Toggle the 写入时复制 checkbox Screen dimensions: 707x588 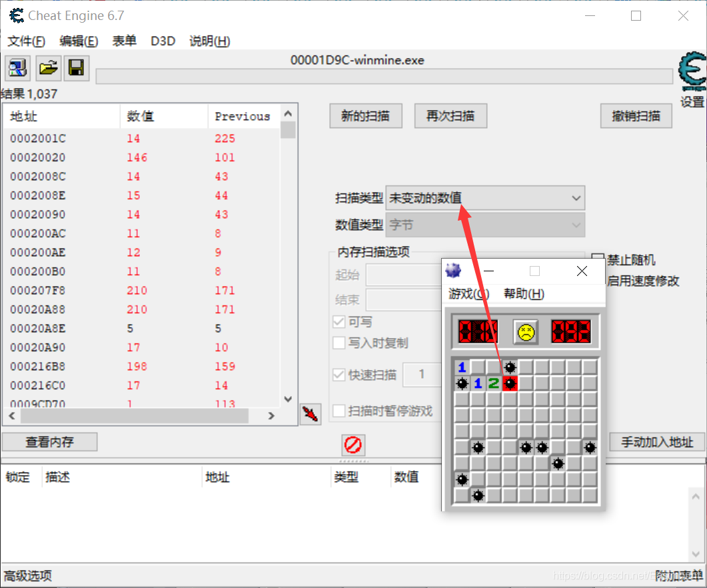339,343
